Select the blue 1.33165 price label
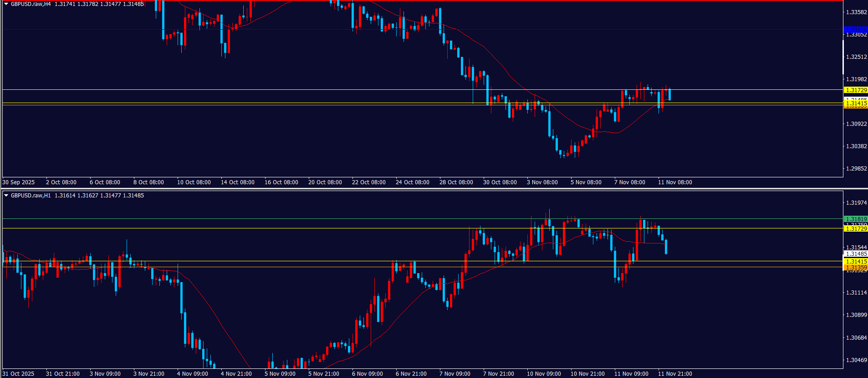Viewport: 868px width, 378px height. point(856,30)
